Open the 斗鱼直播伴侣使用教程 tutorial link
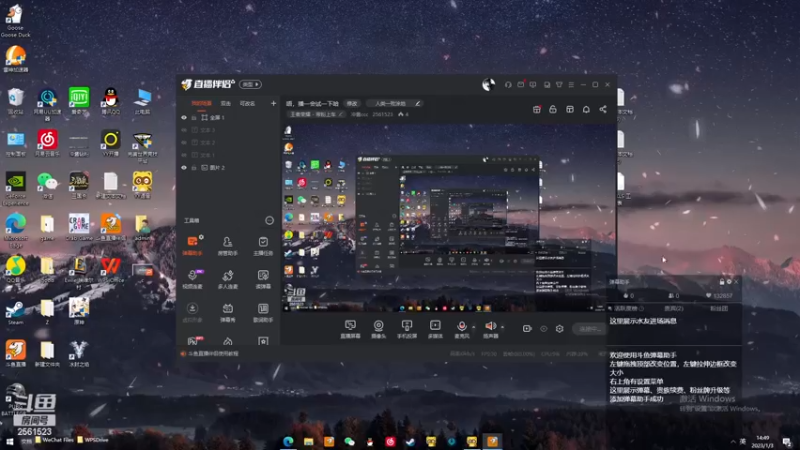This screenshot has width=800, height=450. (x=213, y=354)
